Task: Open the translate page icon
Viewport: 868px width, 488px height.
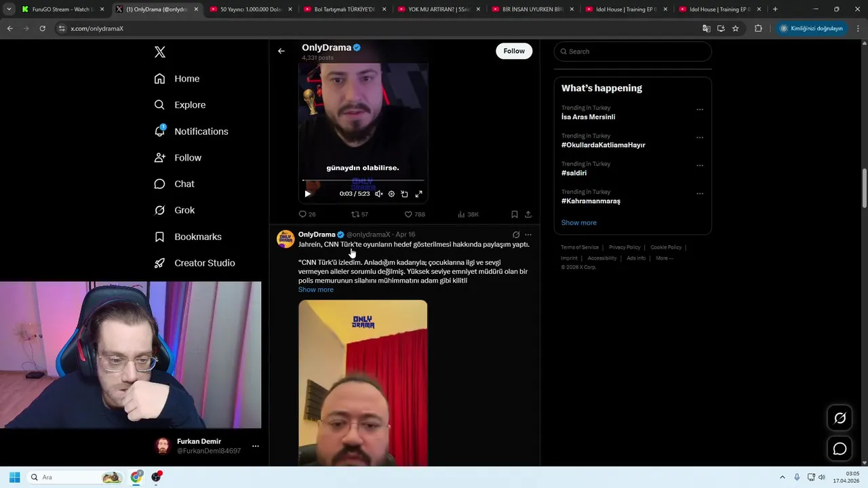Action: [707, 28]
